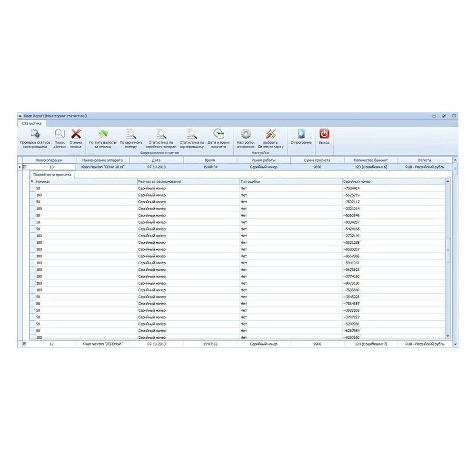
Task: Select the Kisan Newton "СОЧИ 2014" cell
Action: pyautogui.click(x=103, y=167)
